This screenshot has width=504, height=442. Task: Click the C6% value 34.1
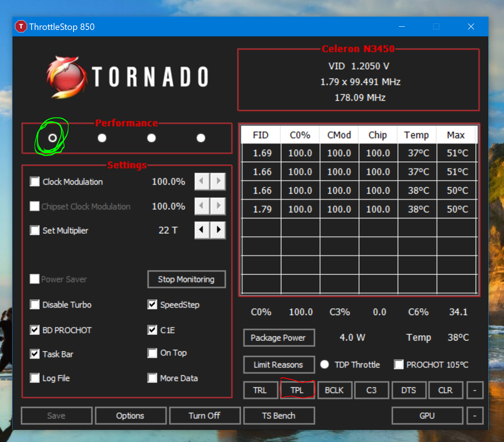click(x=458, y=312)
